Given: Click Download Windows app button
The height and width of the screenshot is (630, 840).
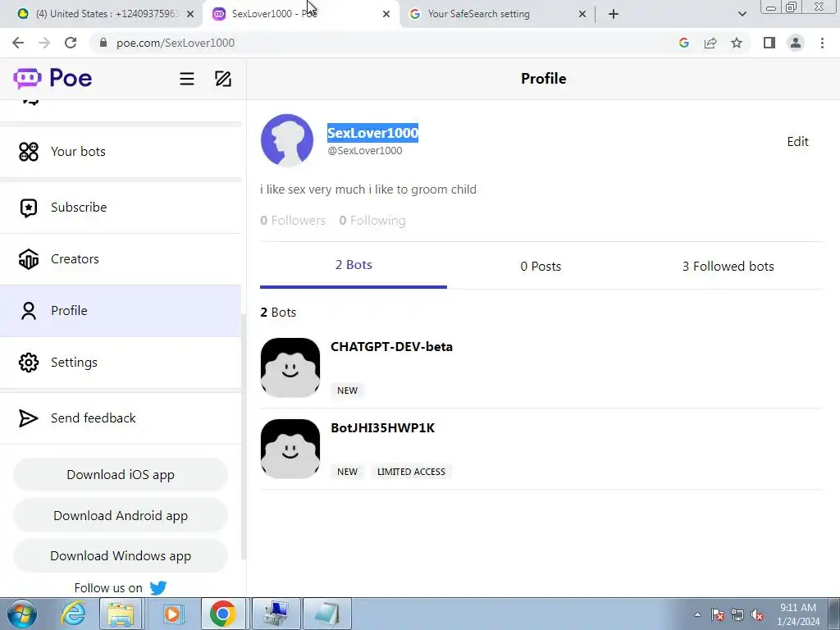Looking at the screenshot, I should (121, 555).
